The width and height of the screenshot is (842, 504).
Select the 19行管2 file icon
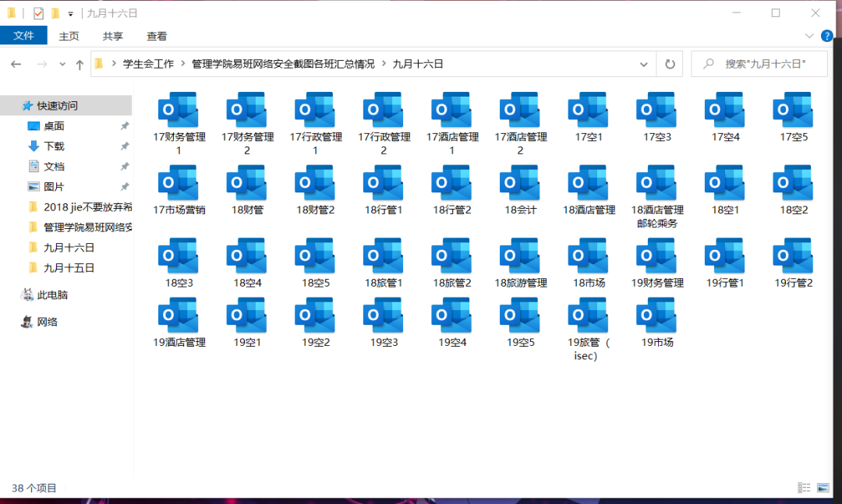point(793,256)
